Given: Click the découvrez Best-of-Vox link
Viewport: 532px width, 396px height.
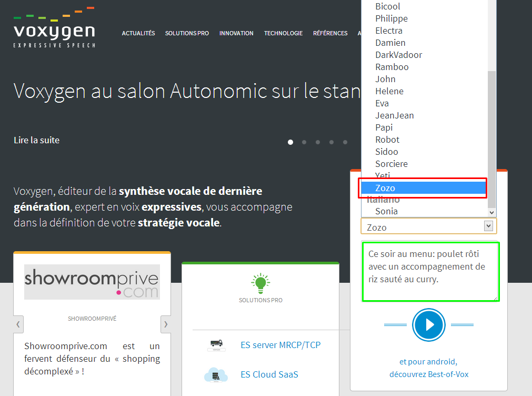Looking at the screenshot, I should tap(429, 374).
